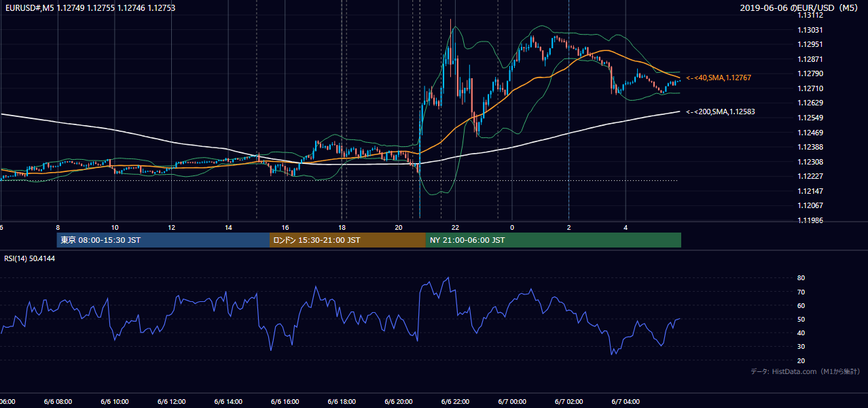Click the 6/6 18:00 time axis label
868x408 pixels.
coord(342,402)
